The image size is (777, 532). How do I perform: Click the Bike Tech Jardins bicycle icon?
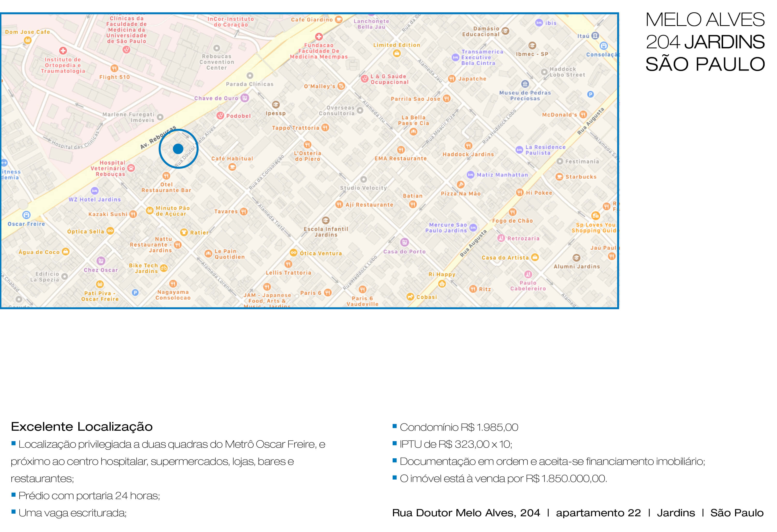(x=163, y=268)
